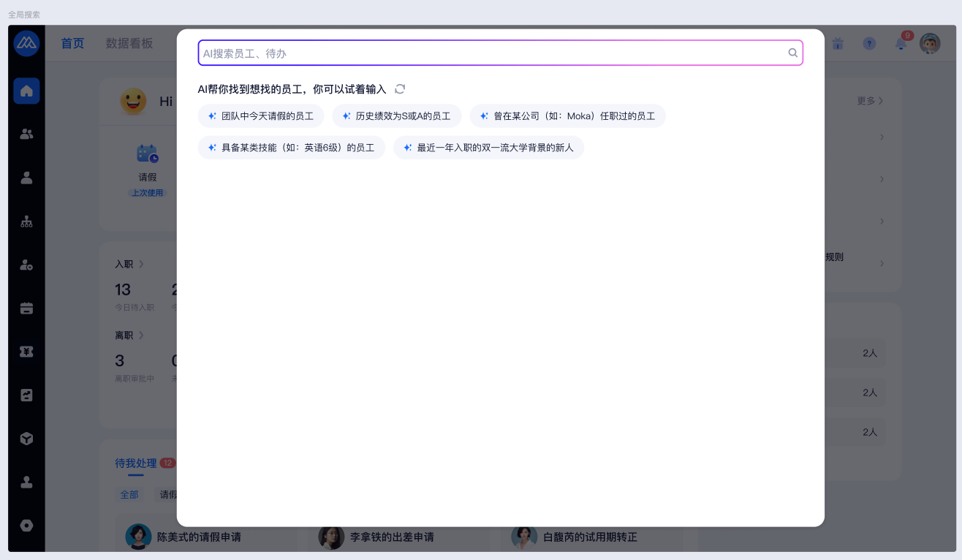Click the notification bell icon

(901, 44)
